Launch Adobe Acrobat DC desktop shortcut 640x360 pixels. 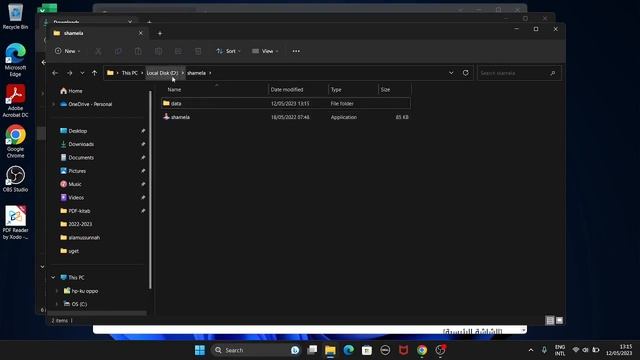click(16, 101)
